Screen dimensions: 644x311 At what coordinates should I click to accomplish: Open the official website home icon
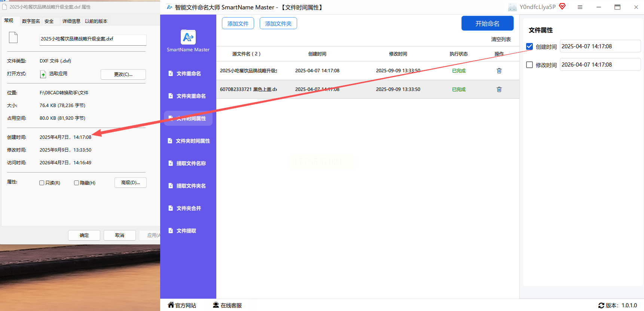pyautogui.click(x=171, y=305)
